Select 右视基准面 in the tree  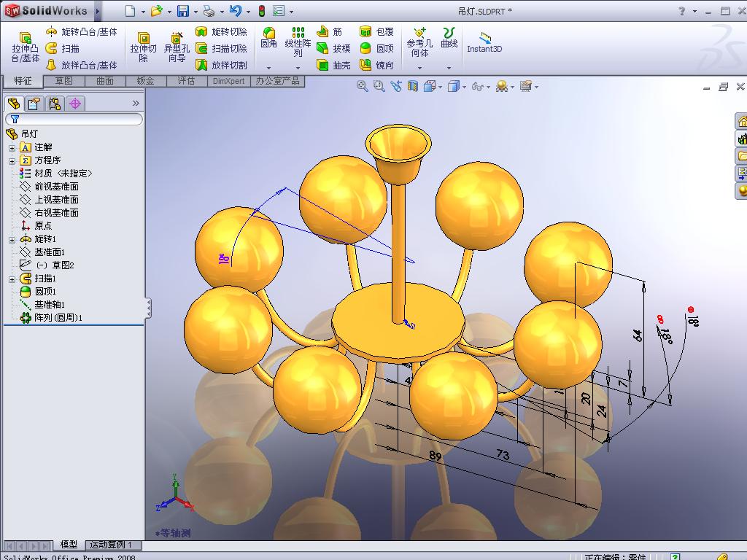[49, 213]
